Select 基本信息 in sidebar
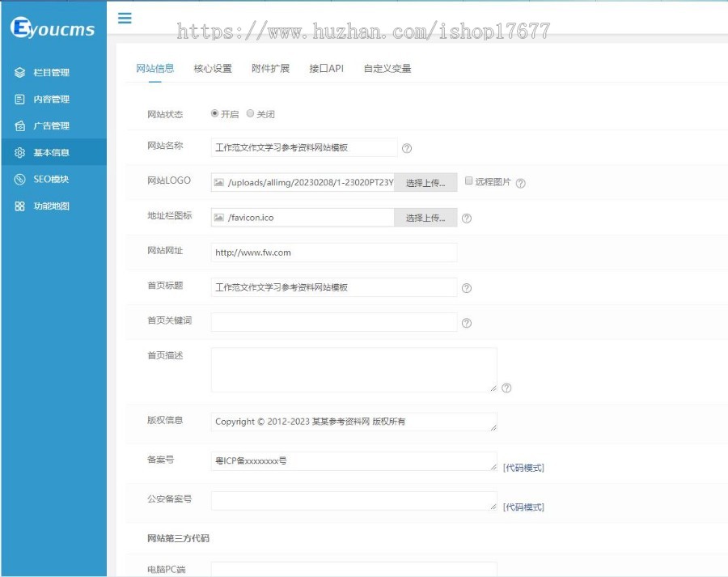728x577 pixels. pyautogui.click(x=53, y=152)
